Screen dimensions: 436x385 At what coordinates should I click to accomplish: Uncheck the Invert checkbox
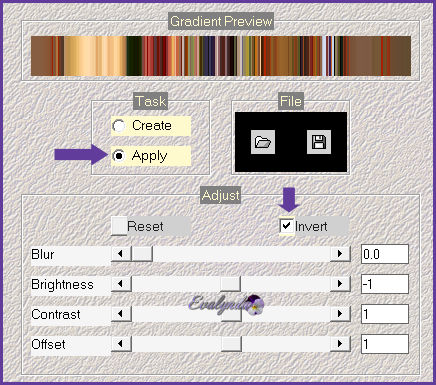[x=287, y=226]
